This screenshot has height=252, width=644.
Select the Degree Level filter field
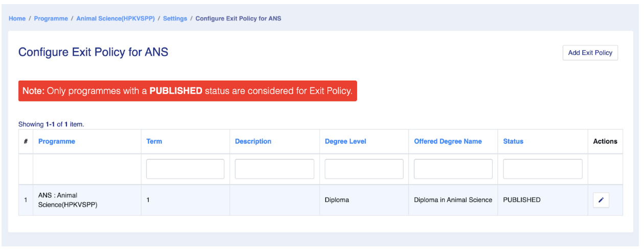tap(364, 169)
